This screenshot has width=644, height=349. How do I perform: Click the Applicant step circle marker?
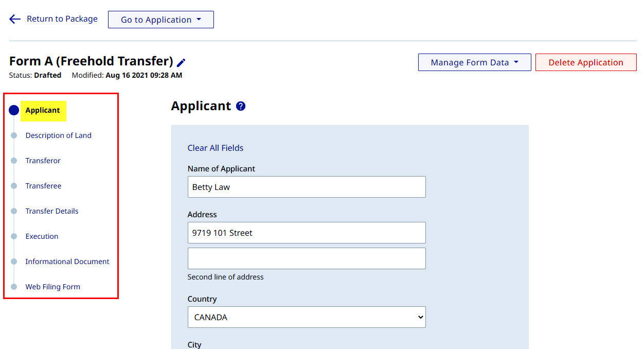pyautogui.click(x=14, y=110)
